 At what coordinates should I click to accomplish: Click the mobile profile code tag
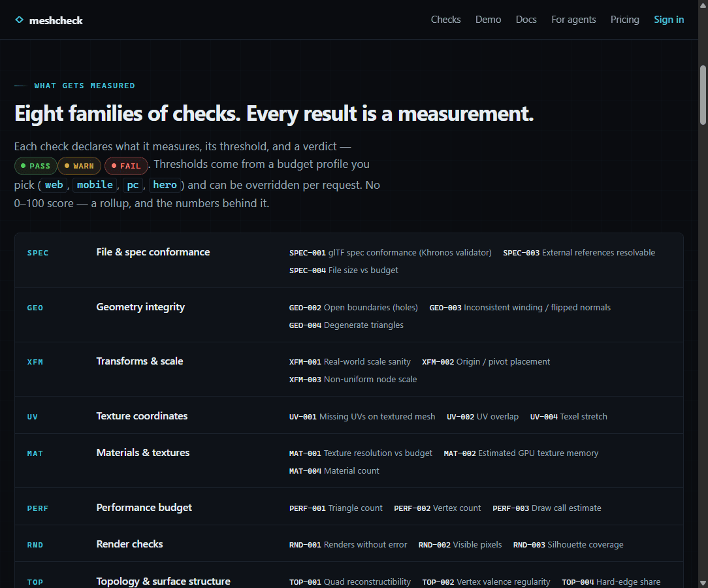95,185
